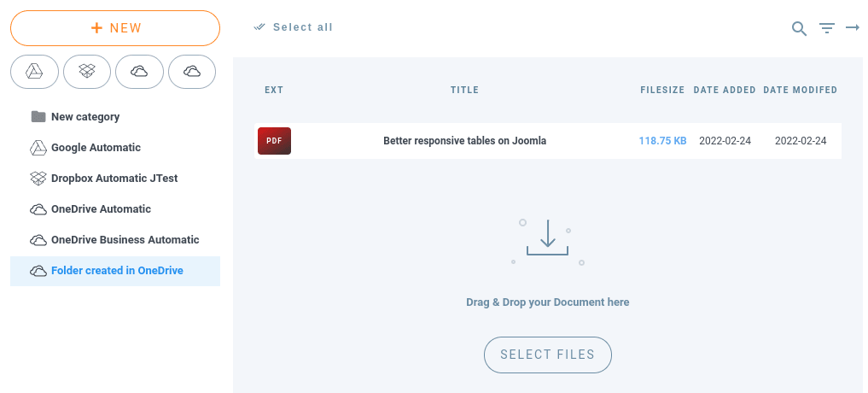Click the SELECT FILES button

[547, 355]
